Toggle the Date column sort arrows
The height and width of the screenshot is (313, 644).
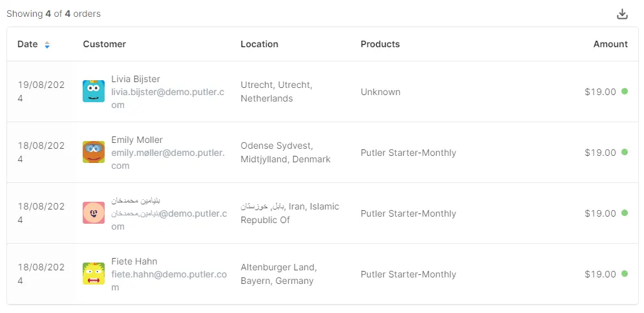pos(47,45)
